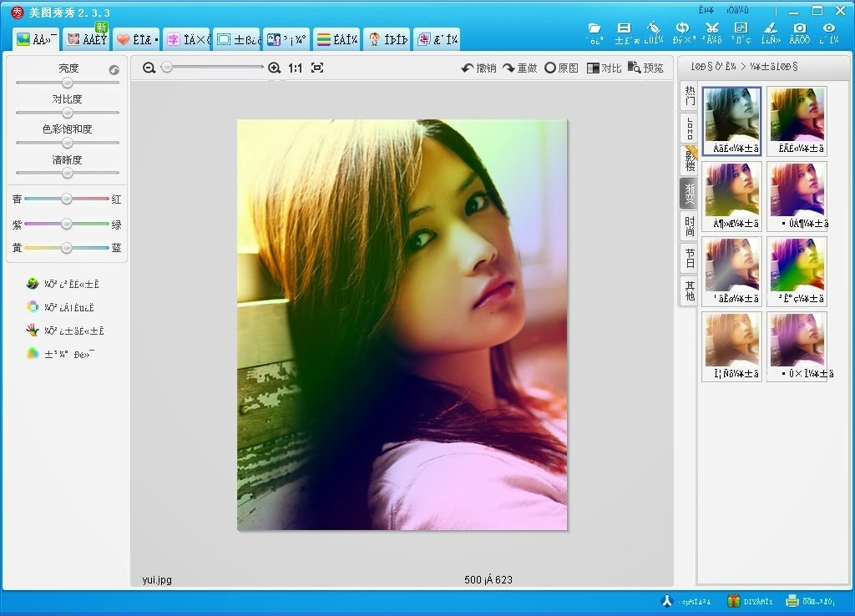Screen dimensions: 855x616
Task: Click the 1:1 actual size button
Action: [295, 68]
